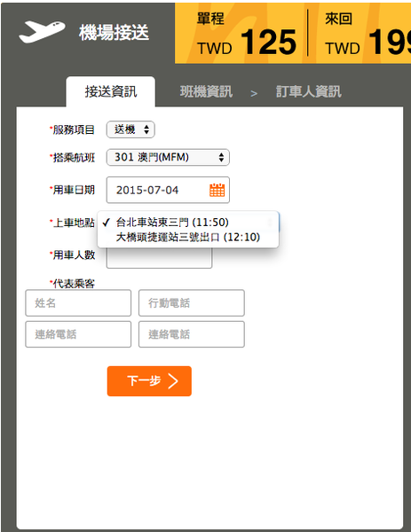Click the checkmark beside 台北車站東三門
This screenshot has height=532, width=411.
coord(107,223)
